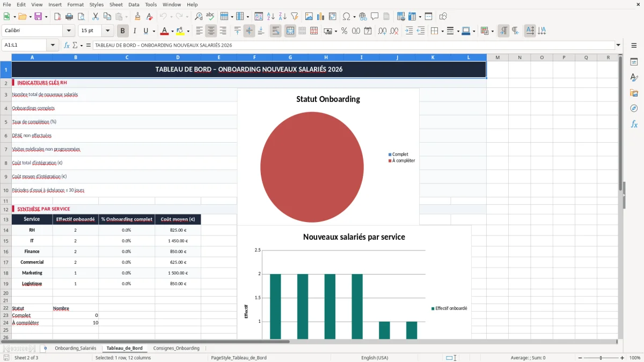Apply red font color swatch

coord(164,31)
